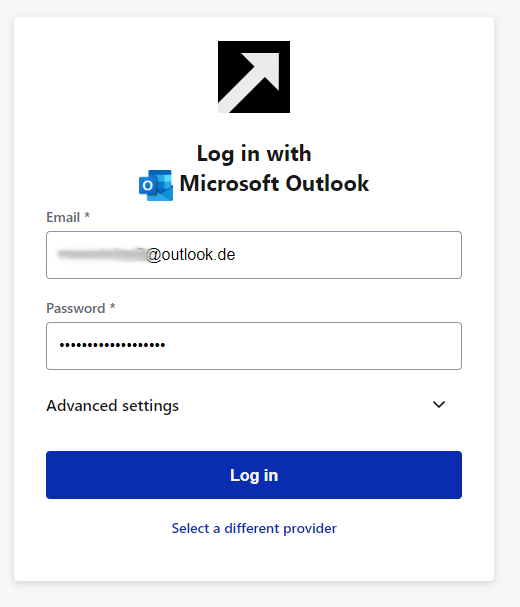Click the required asterisk beside Password
Screen dimensions: 520x607
112,306
